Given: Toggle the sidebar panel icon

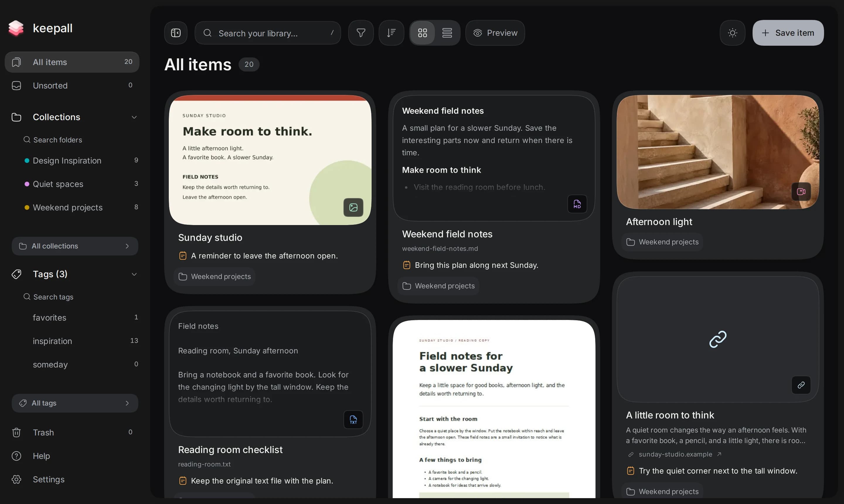Looking at the screenshot, I should (x=176, y=33).
